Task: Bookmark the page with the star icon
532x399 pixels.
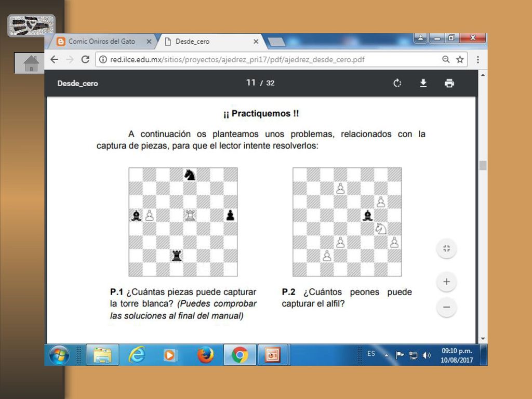Action: click(460, 60)
